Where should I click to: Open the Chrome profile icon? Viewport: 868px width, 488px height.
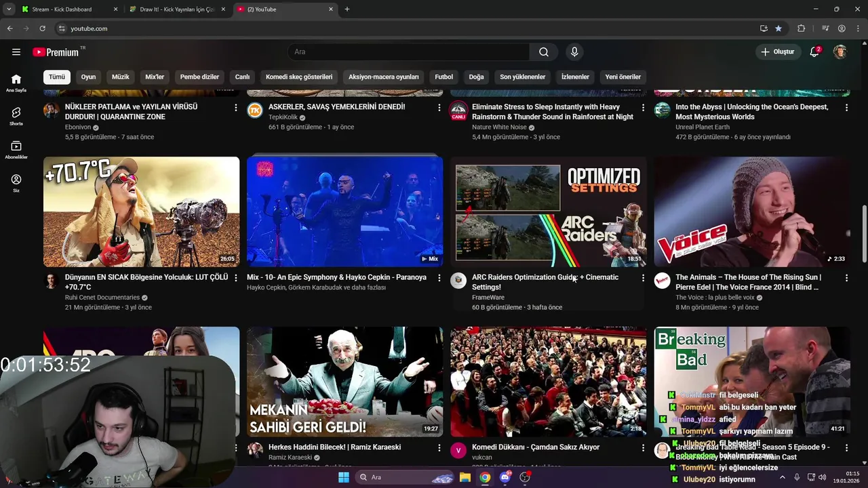842,28
